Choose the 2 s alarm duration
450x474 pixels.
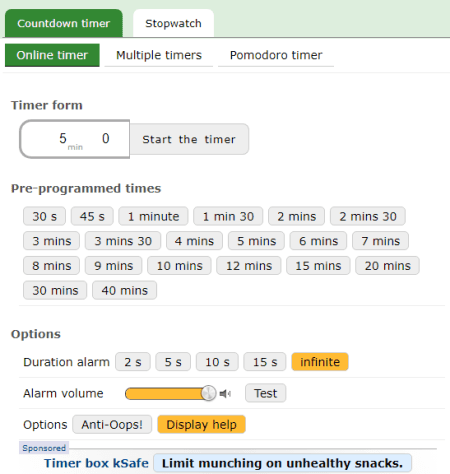point(133,362)
